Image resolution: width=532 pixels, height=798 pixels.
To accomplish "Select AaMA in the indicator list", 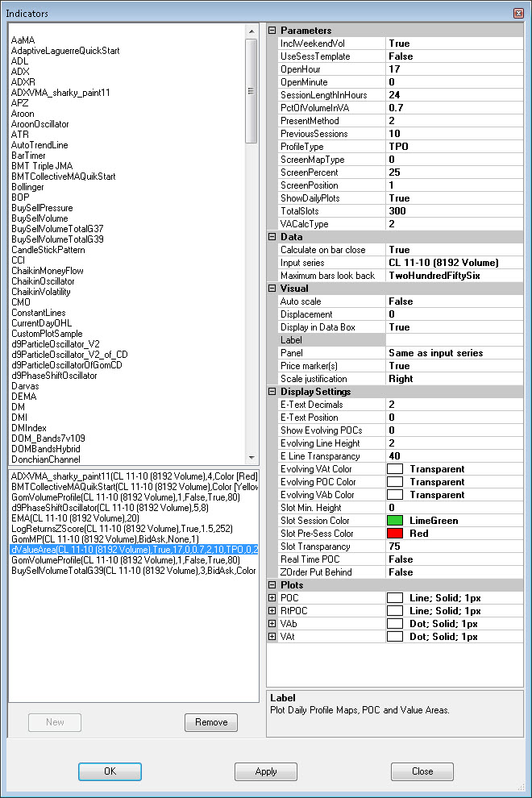I will pos(23,40).
